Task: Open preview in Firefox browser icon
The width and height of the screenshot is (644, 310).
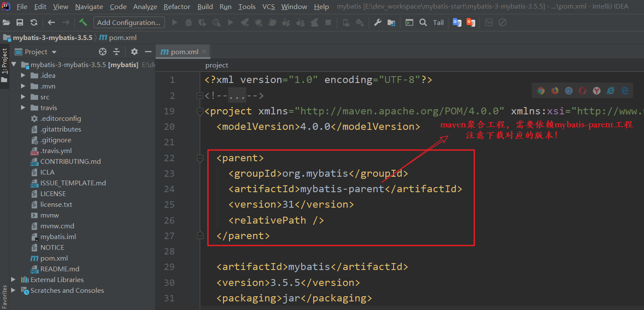Action: (555, 90)
